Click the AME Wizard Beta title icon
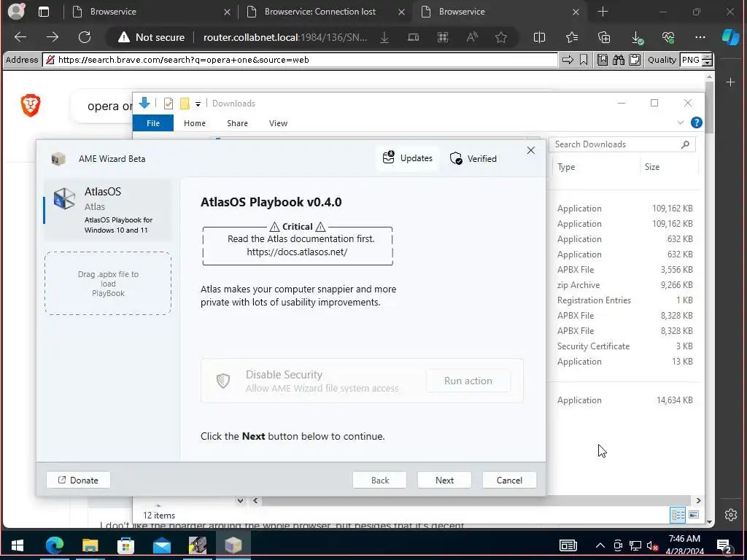 click(x=58, y=158)
